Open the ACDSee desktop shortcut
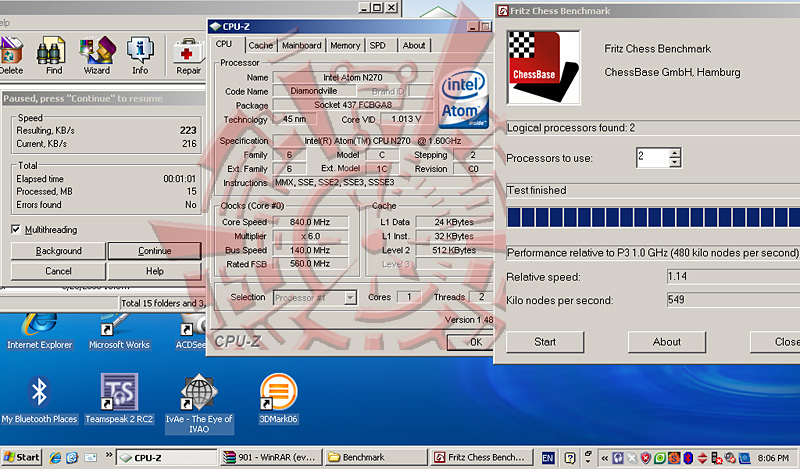 pyautogui.click(x=192, y=333)
